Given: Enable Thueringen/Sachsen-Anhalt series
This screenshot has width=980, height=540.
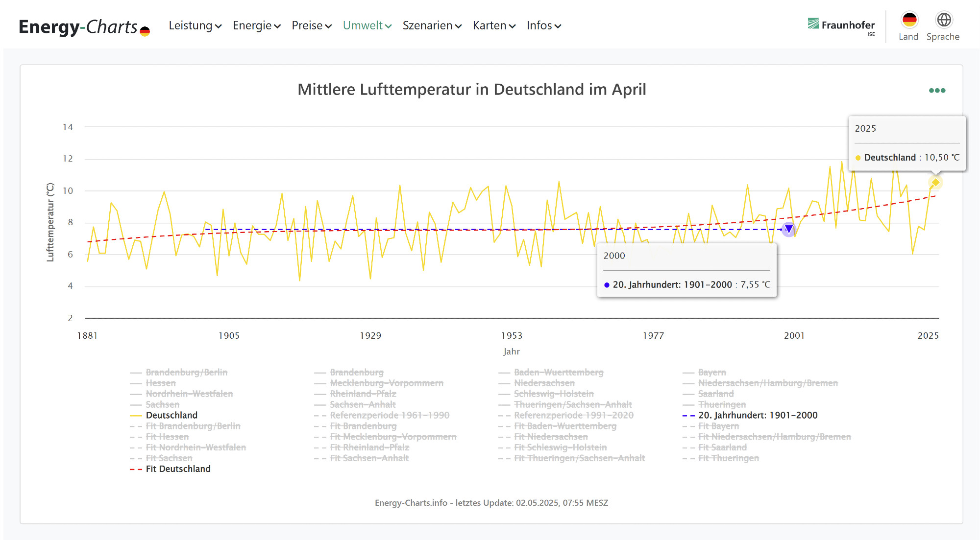Looking at the screenshot, I should coord(565,404).
